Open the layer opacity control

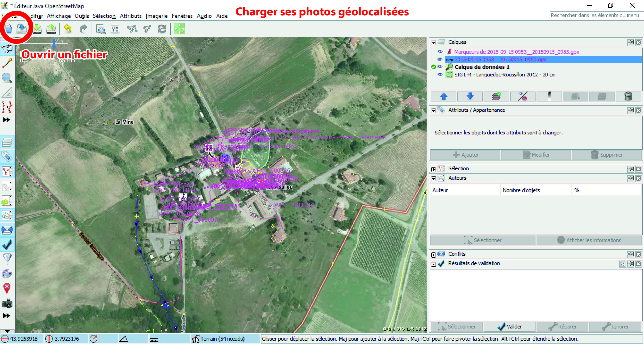(549, 97)
